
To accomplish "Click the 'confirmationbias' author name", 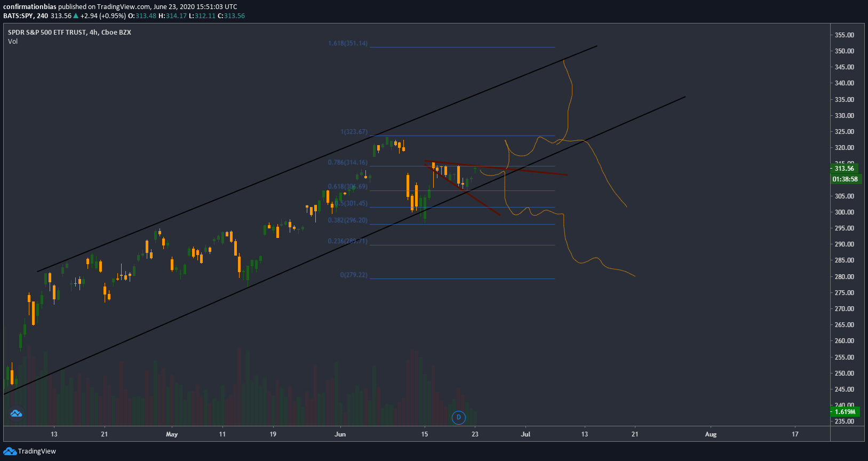I will (30, 7).
